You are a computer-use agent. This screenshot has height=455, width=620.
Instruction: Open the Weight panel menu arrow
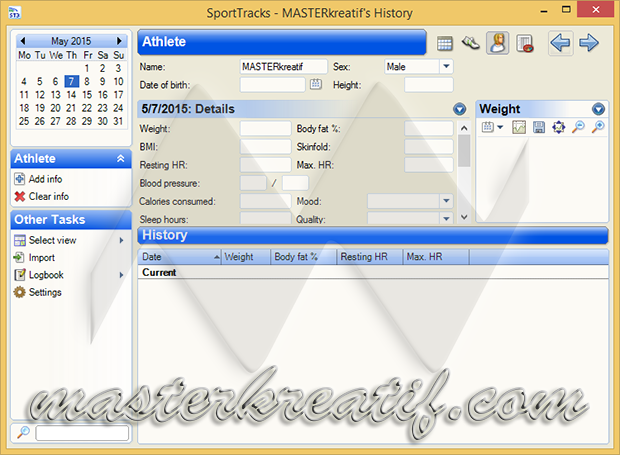tap(598, 109)
